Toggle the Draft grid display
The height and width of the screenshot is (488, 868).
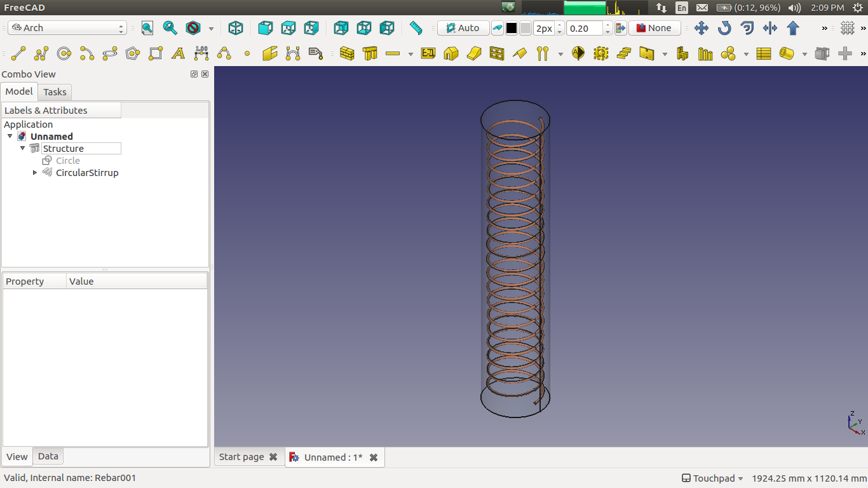(x=848, y=28)
